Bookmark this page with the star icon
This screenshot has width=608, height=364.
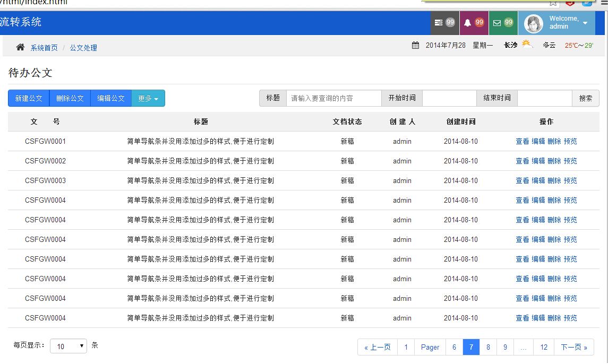click(x=553, y=3)
